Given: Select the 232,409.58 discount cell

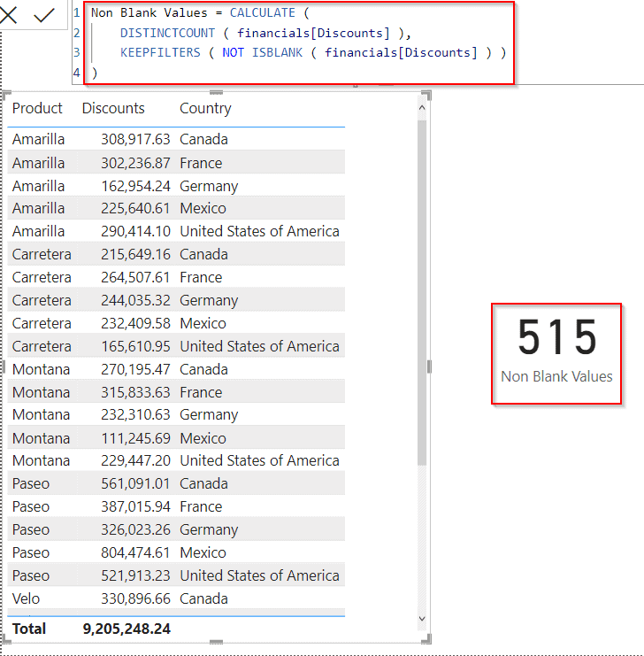Looking at the screenshot, I should point(135,323).
